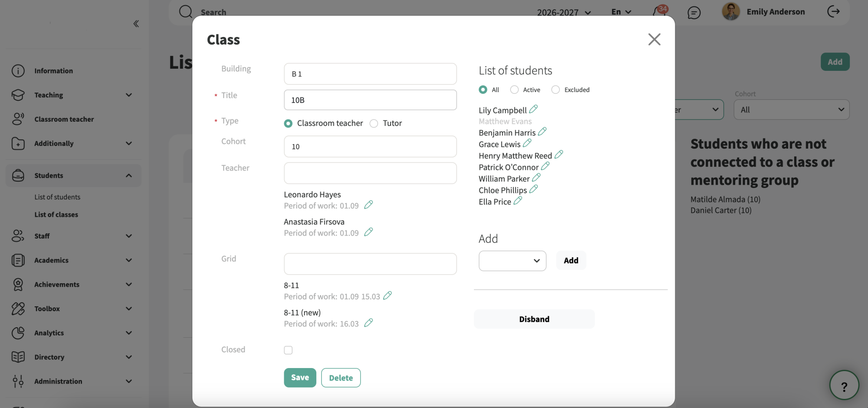
Task: Disband the class
Action: click(x=534, y=319)
